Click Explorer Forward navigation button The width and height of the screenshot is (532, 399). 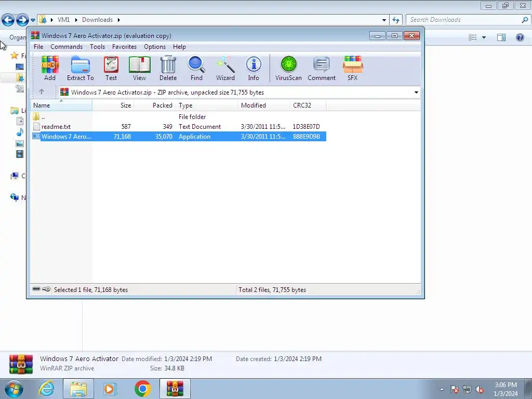coord(22,20)
